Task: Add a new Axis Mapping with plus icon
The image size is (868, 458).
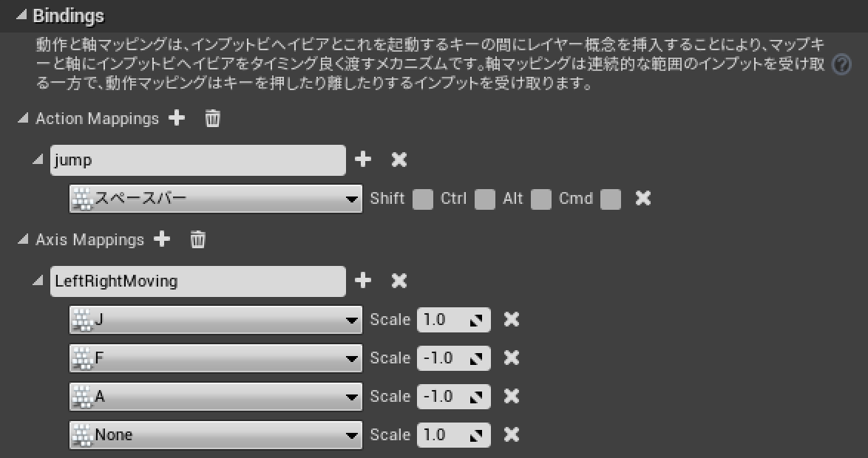Action: (162, 239)
